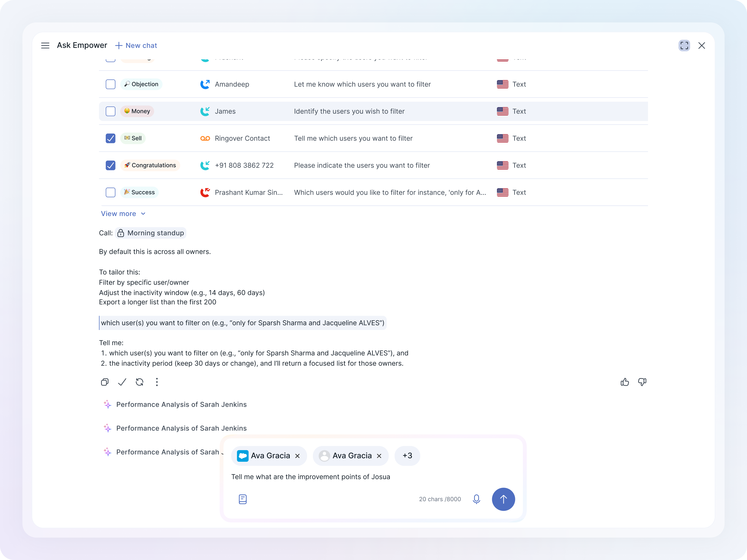Give the response a thumbs up
This screenshot has height=560, width=747.
(625, 382)
